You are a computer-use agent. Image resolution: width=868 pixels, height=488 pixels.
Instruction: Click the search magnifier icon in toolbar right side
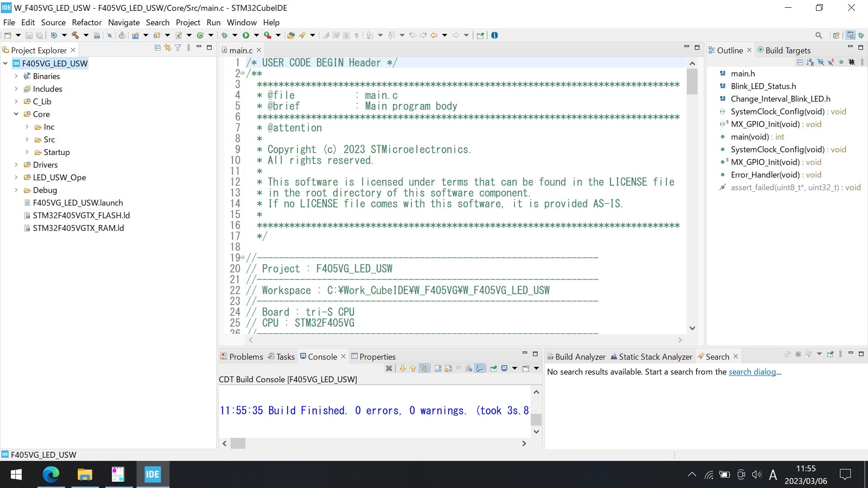point(819,35)
